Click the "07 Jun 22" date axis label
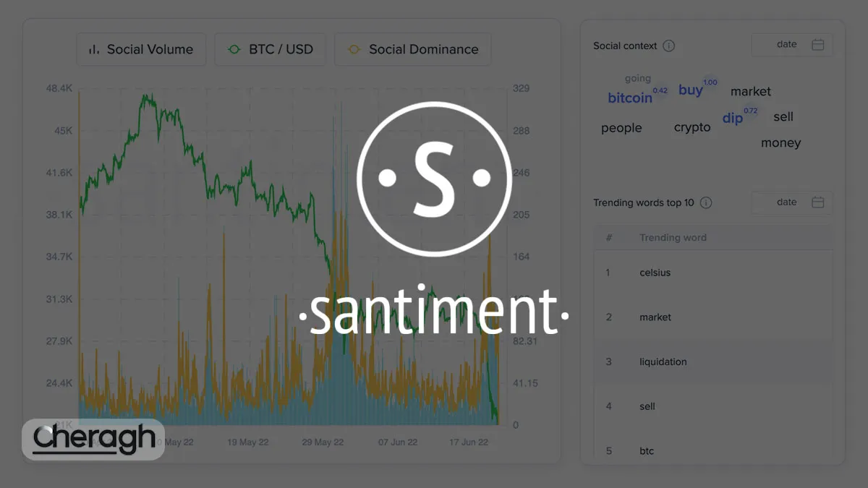 pyautogui.click(x=396, y=442)
